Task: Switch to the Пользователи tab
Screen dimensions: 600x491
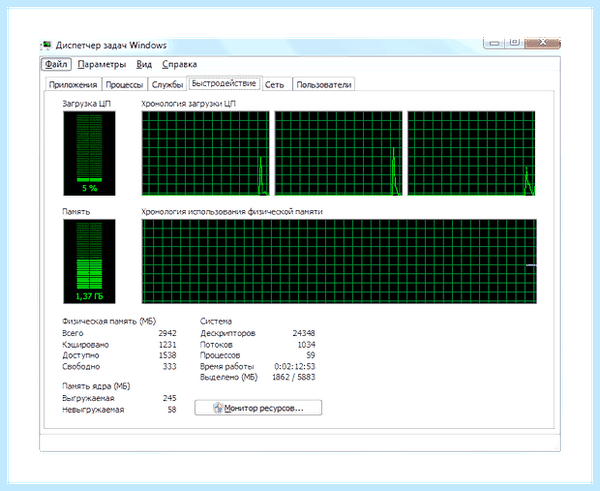Action: (x=324, y=85)
